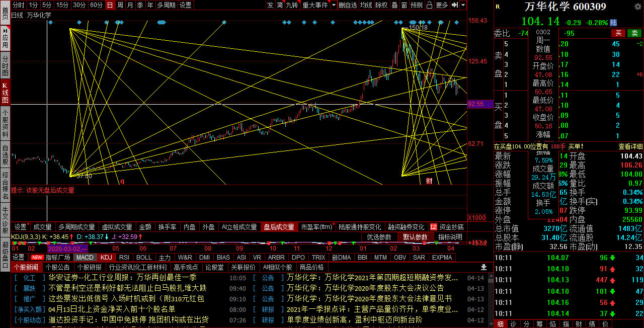Open the settings gear beside stock name
This screenshot has height=328, width=644.
coord(637,6)
